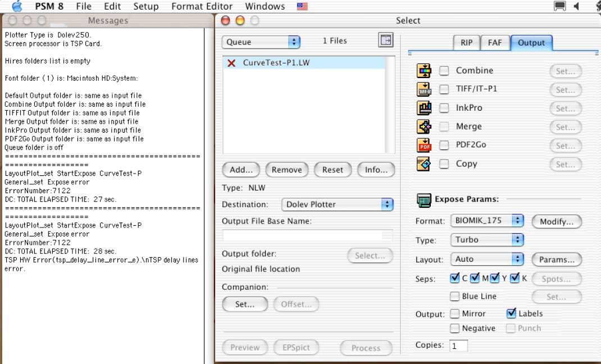Click the Params... layout button
Image resolution: width=601 pixels, height=364 pixels.
pyautogui.click(x=557, y=260)
